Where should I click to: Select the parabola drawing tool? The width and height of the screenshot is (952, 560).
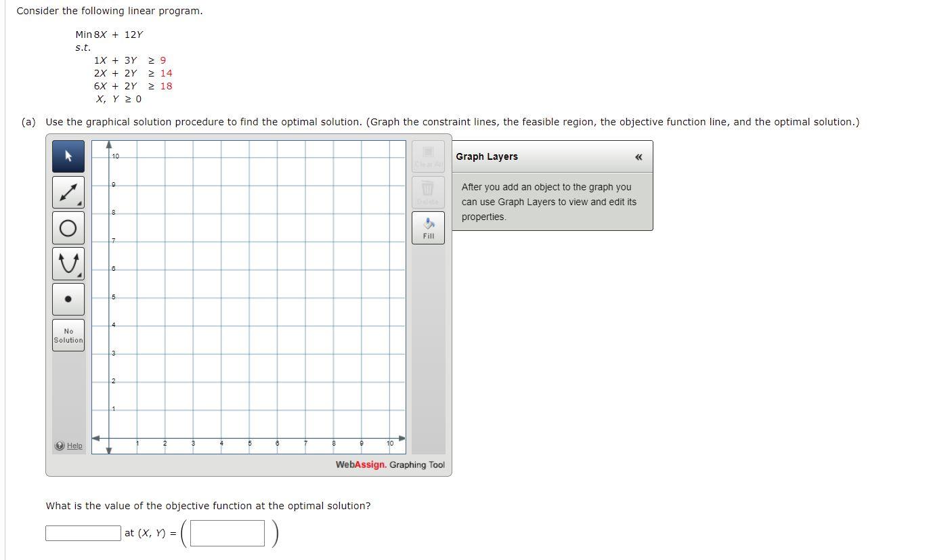point(68,263)
